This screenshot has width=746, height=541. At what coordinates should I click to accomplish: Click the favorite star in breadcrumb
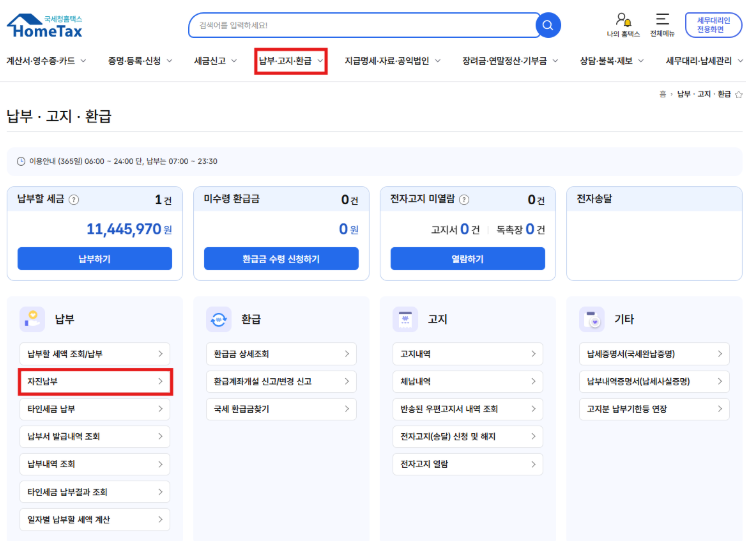click(x=738, y=94)
